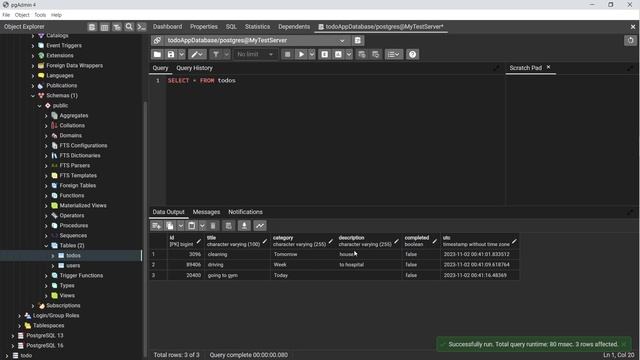Open PSQL tool terminal icon

(x=141, y=27)
